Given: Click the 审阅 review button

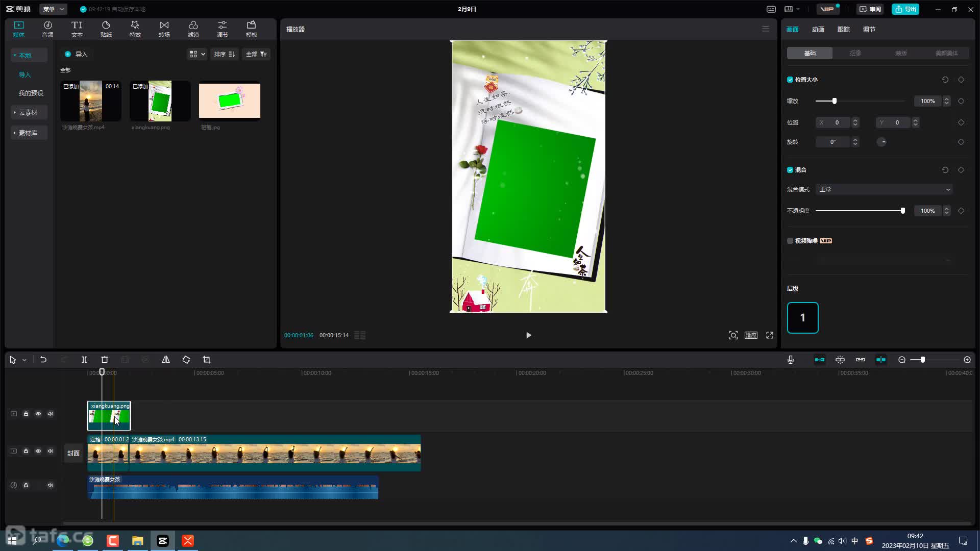Looking at the screenshot, I should [x=870, y=9].
